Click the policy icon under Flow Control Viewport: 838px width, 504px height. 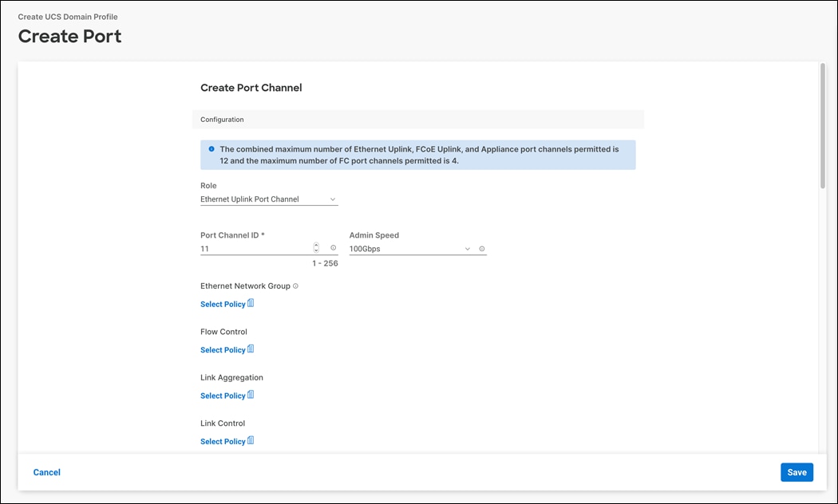(251, 349)
